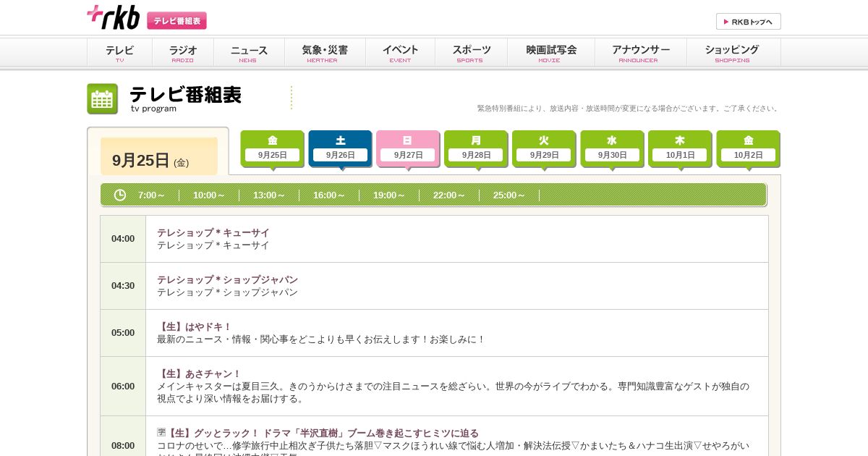This screenshot has width=868, height=456.
Task: Click the clock icon in time bar
Action: click(x=120, y=195)
